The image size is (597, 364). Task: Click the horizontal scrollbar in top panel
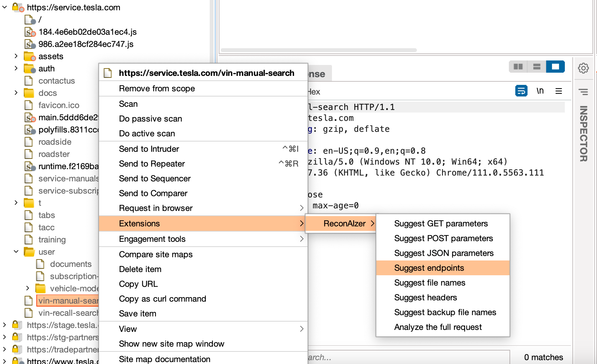(x=318, y=50)
